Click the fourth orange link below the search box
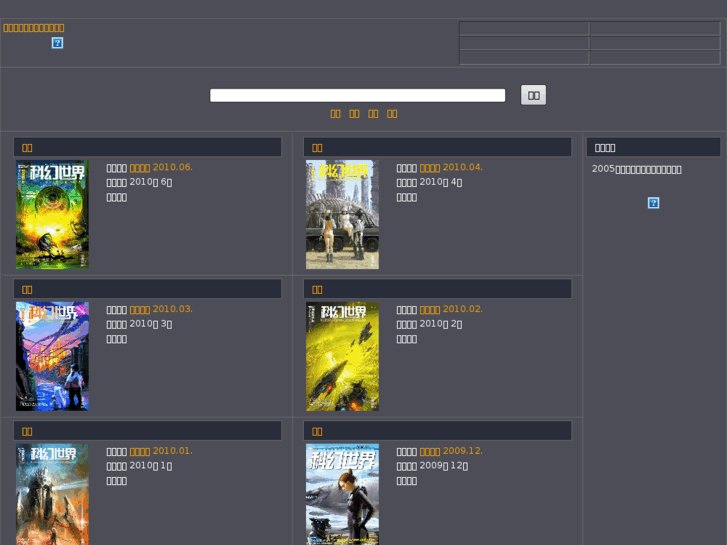This screenshot has height=545, width=727. click(392, 114)
